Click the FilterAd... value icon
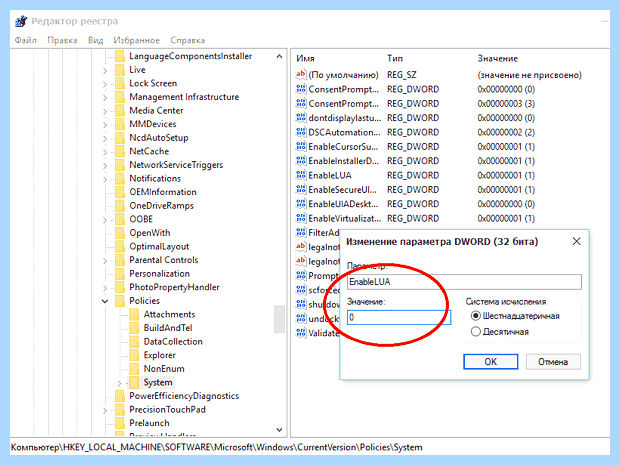The image size is (620, 465). tap(301, 232)
